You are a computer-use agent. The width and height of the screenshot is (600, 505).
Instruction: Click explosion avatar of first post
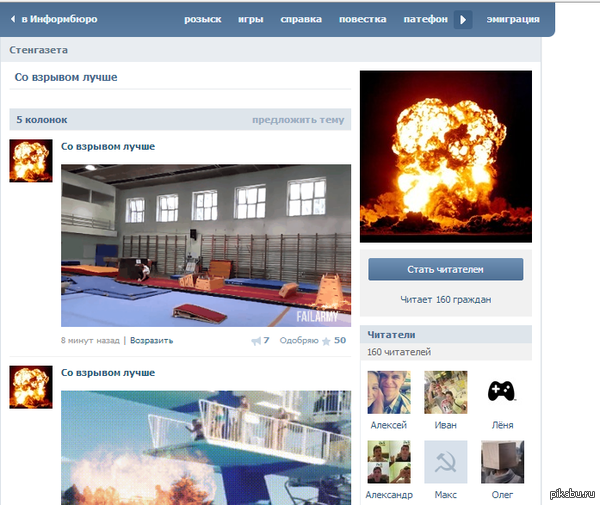(x=30, y=160)
